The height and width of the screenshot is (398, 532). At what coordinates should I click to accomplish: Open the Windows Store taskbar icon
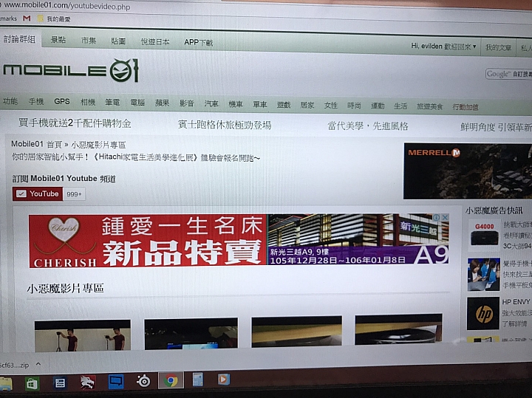(x=33, y=384)
